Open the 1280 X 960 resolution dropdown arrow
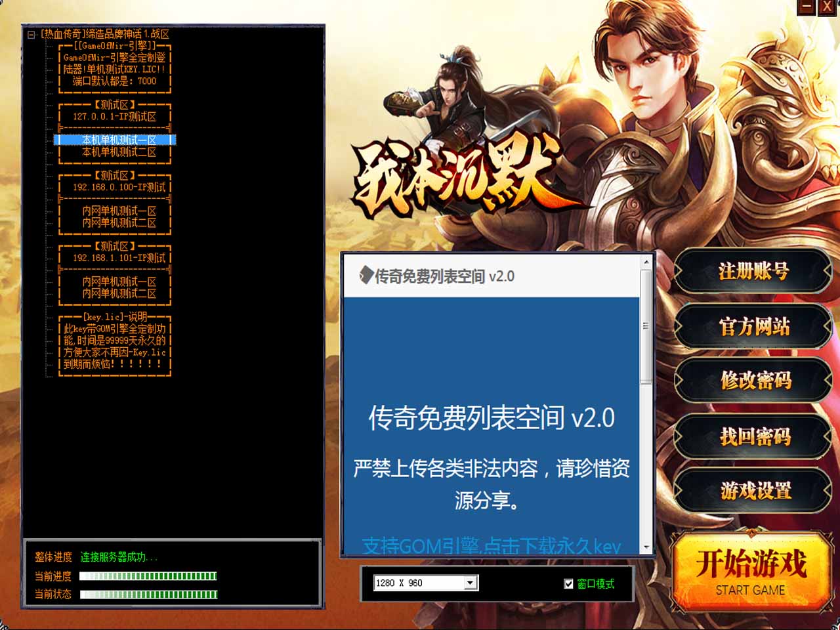The height and width of the screenshot is (630, 840). 470,583
